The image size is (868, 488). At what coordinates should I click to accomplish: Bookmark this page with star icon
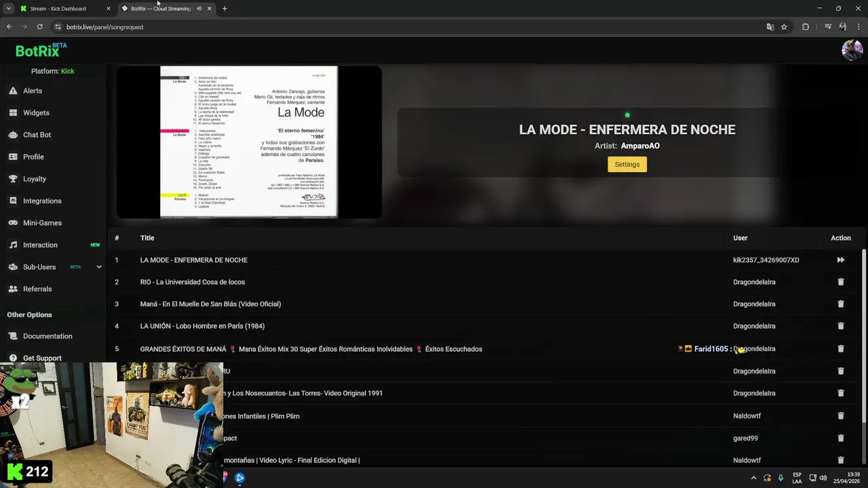[784, 27]
